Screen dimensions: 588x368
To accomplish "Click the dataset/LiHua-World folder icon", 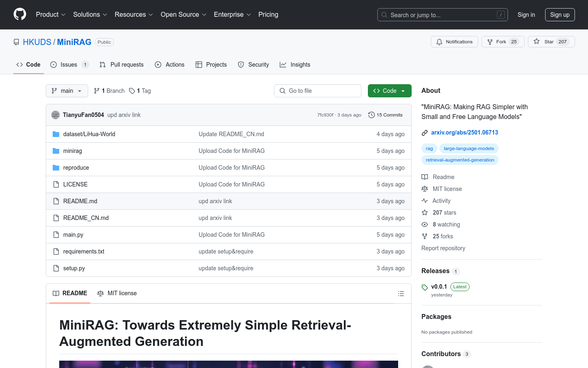I will click(x=56, y=134).
